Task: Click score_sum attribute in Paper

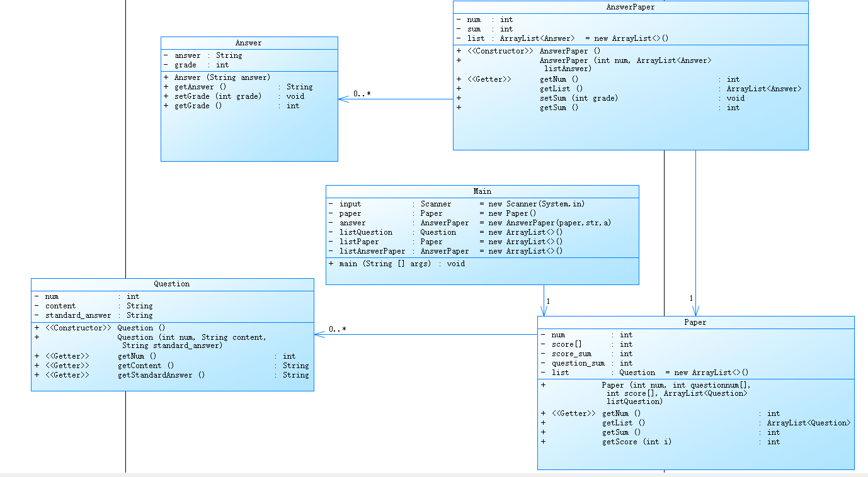Action: click(586, 354)
